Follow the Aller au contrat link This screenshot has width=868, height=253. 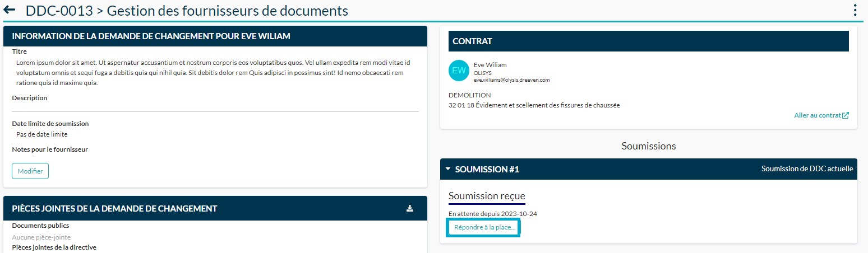coord(818,115)
